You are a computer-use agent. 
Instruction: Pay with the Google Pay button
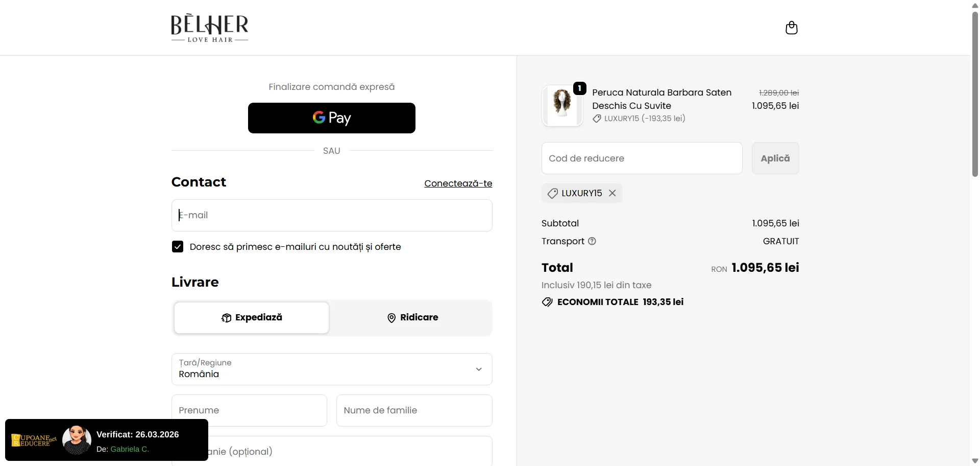[332, 118]
